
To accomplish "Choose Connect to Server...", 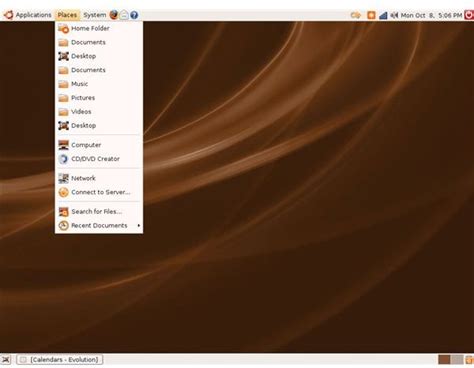I will click(x=99, y=192).
